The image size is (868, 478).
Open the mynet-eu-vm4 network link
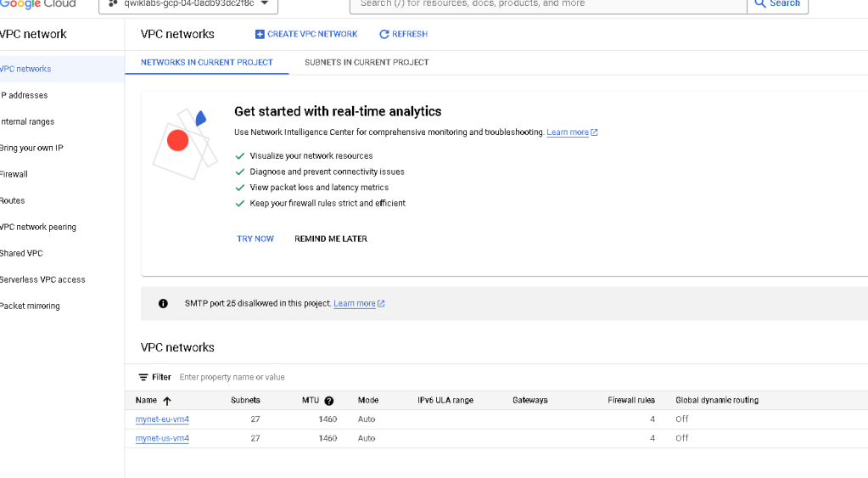click(x=162, y=419)
